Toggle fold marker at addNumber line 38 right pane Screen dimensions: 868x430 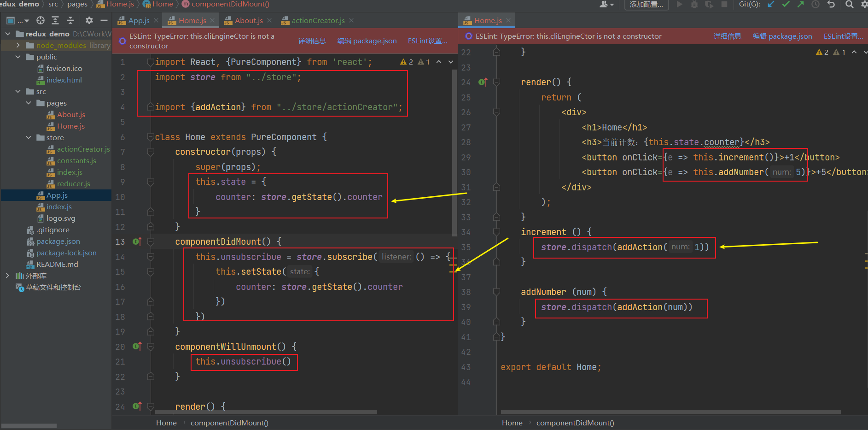tap(496, 292)
